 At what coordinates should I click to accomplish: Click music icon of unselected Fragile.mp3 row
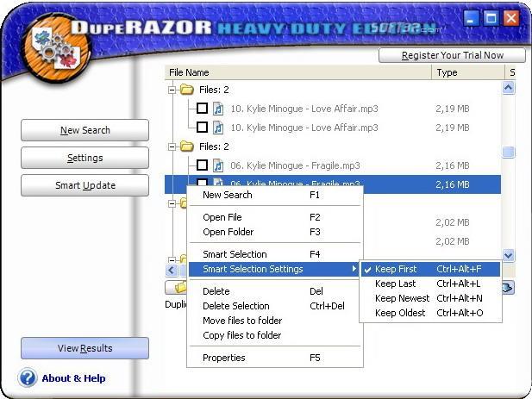218,165
